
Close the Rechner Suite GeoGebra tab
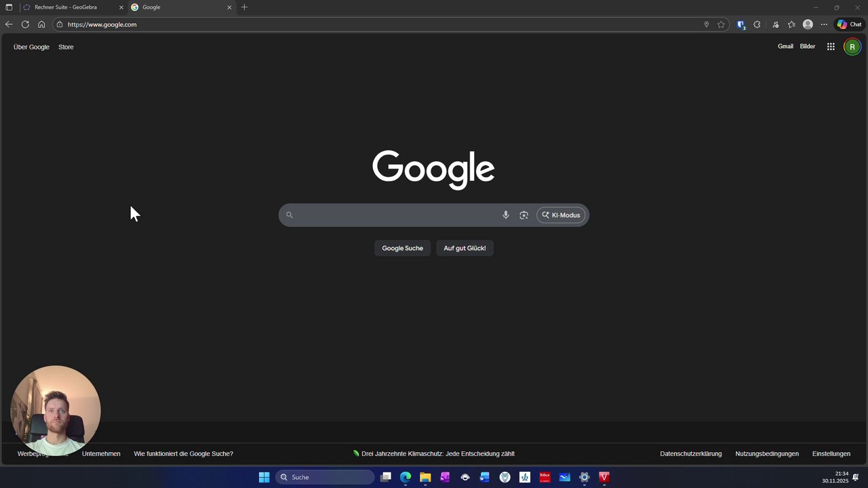121,7
